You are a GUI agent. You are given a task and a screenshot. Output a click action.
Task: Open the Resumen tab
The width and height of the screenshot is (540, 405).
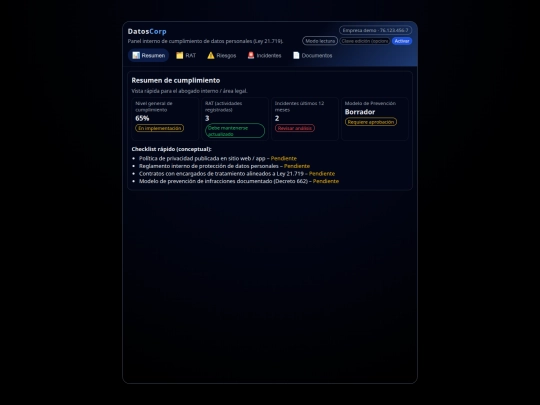tap(148, 55)
